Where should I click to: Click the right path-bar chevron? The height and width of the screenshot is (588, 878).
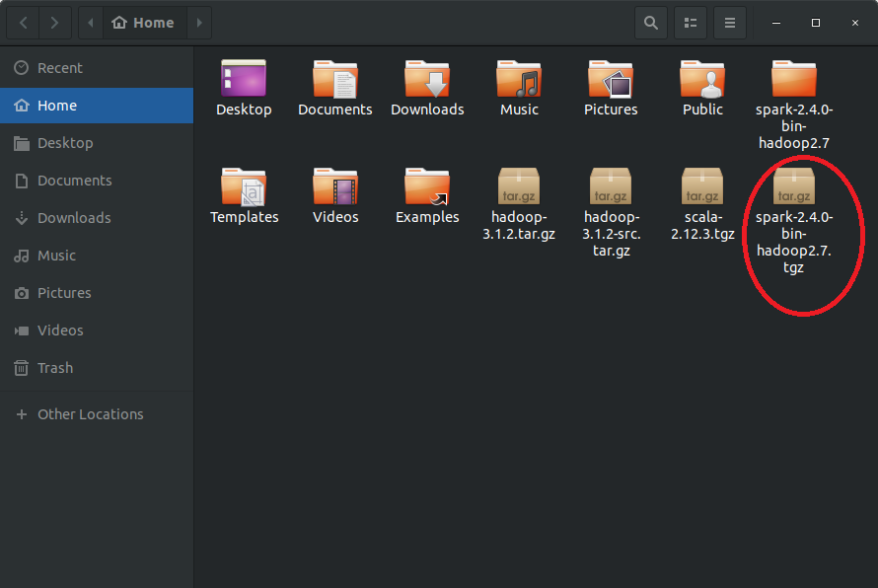[x=199, y=23]
